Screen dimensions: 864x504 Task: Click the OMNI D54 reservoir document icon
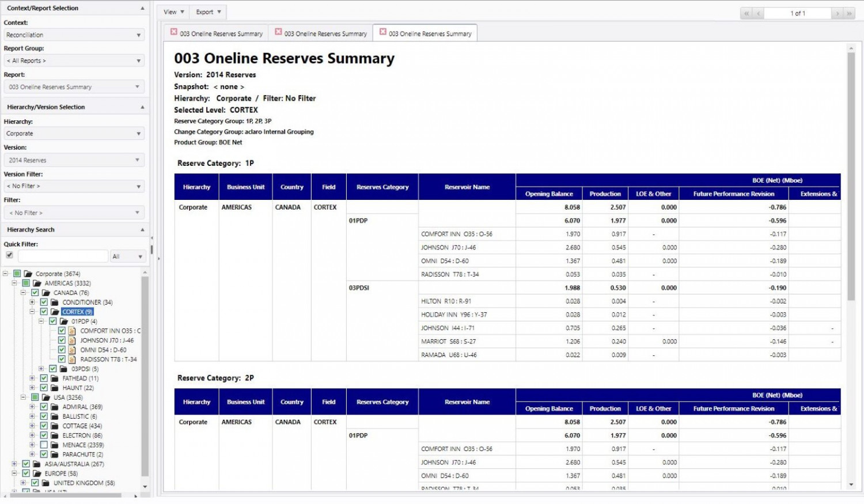[x=72, y=350]
